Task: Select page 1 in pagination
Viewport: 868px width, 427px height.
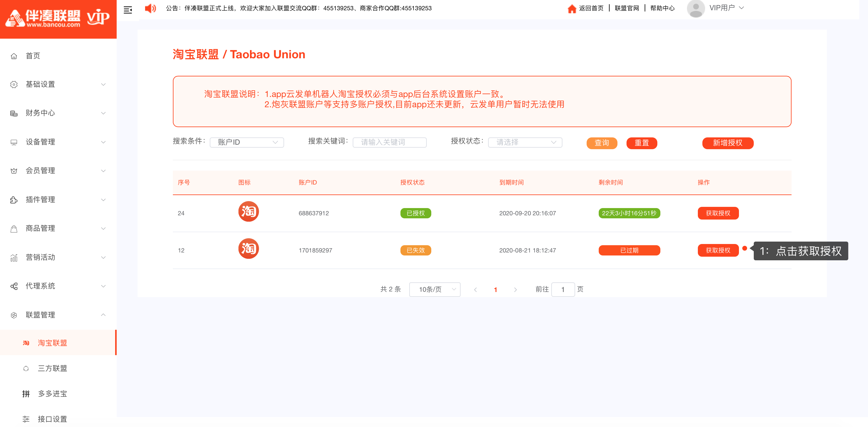Action: (x=495, y=290)
